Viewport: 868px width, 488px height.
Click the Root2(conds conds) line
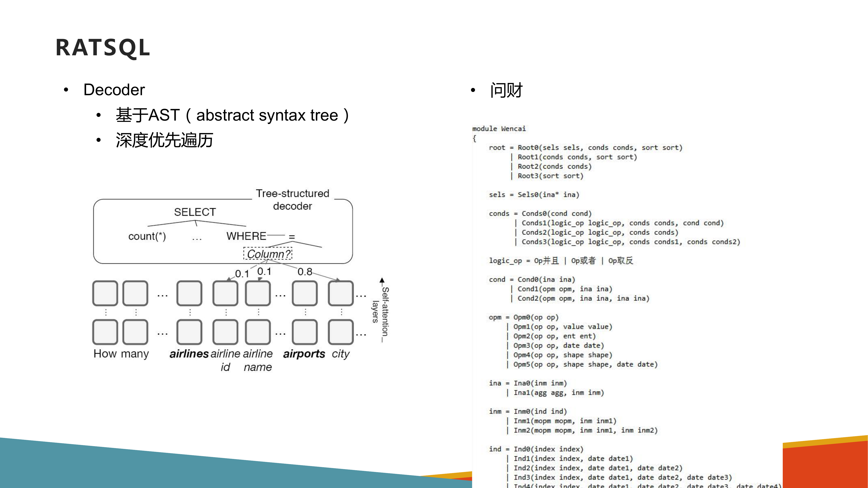(x=551, y=166)
